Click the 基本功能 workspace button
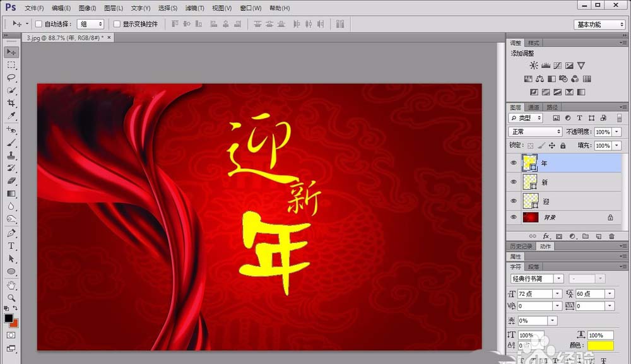This screenshot has height=364, width=631. pos(597,23)
